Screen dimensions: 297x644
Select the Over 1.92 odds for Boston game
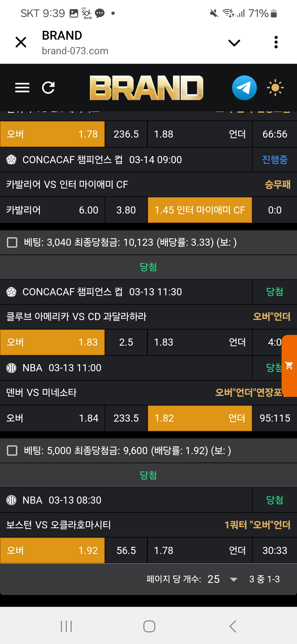(x=52, y=550)
